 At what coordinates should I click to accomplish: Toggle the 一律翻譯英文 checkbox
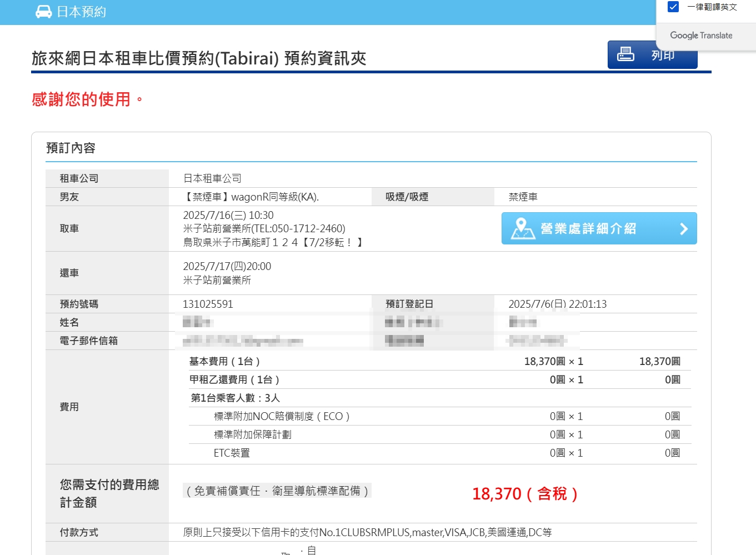pos(673,7)
